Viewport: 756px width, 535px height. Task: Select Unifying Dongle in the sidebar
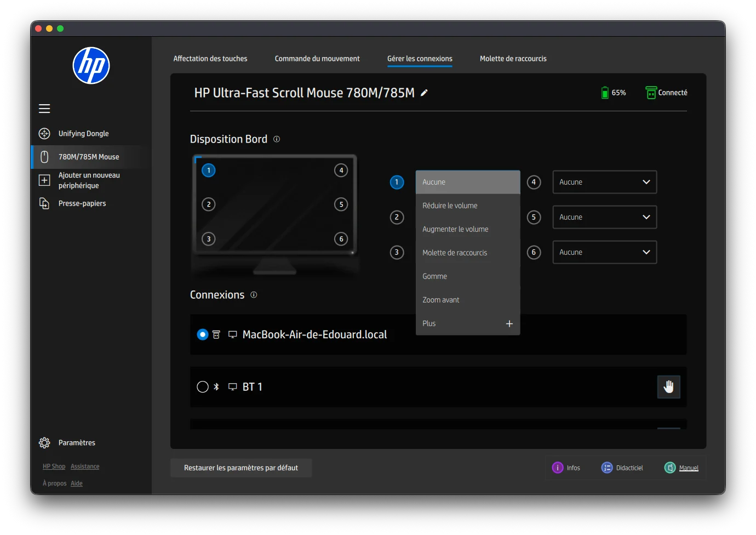(x=83, y=134)
